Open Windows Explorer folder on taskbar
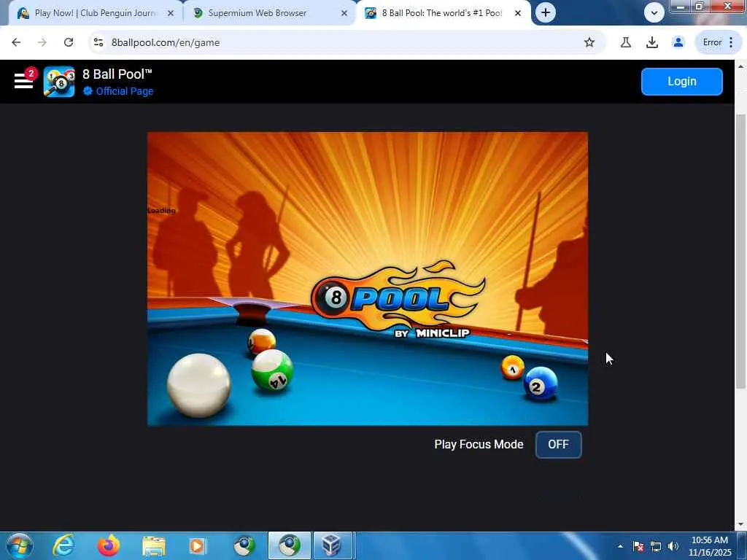 [x=153, y=545]
